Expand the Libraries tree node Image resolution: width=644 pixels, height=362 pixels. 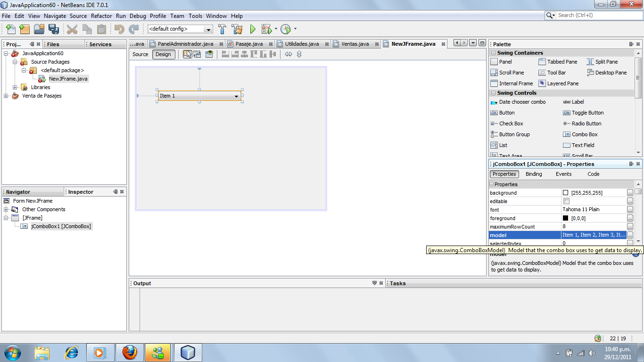point(15,87)
